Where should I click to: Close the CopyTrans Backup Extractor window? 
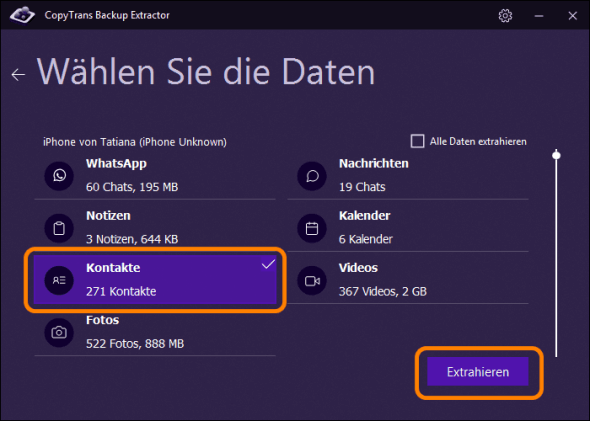point(572,16)
